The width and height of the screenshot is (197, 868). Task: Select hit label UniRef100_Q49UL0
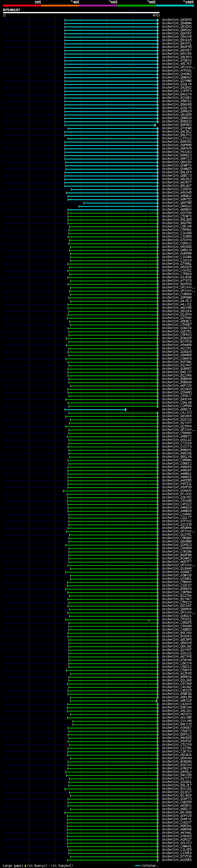177,772
